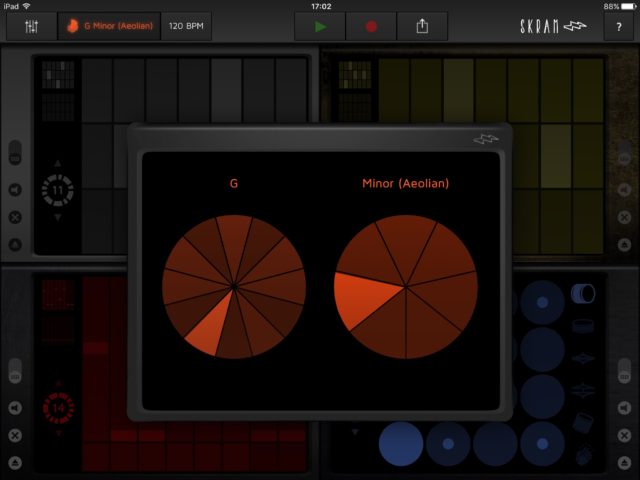The height and width of the screenshot is (480, 640).
Task: Tap the drum pad beside the snare icon
Action: click(542, 349)
